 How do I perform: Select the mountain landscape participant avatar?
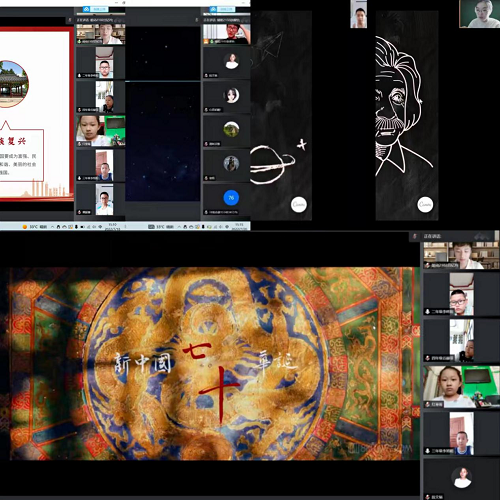231,129
